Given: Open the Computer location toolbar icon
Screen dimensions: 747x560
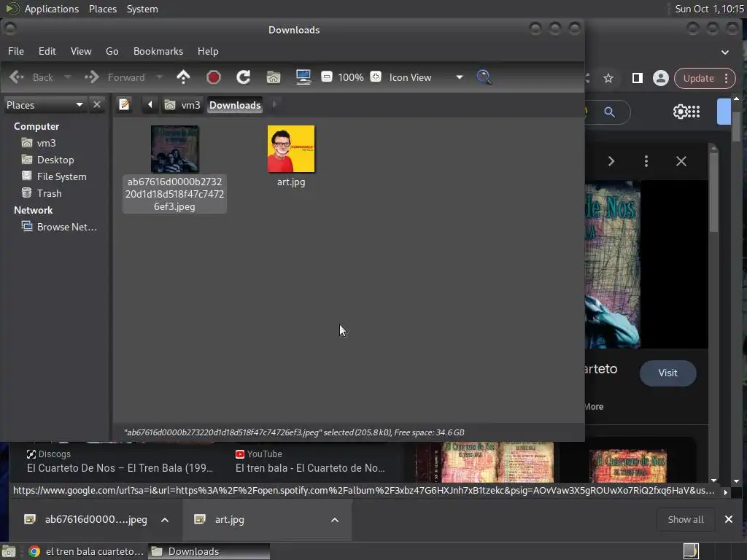Looking at the screenshot, I should 303,77.
